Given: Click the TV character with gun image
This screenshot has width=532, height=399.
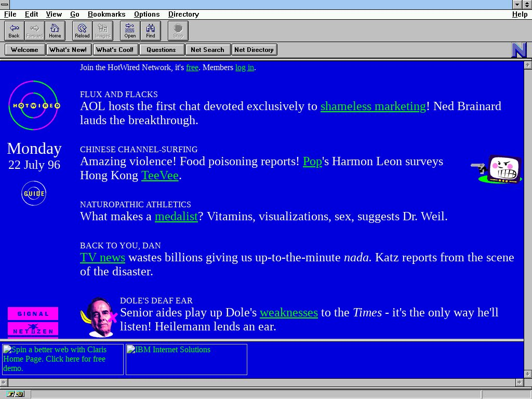Looking at the screenshot, I should pyautogui.click(x=499, y=169).
